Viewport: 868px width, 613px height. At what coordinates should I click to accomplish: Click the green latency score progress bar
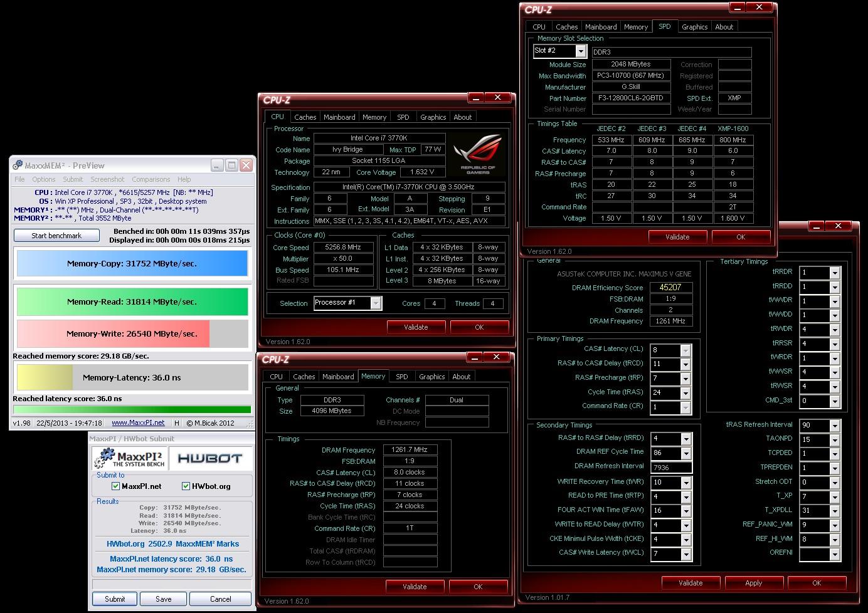(132, 410)
